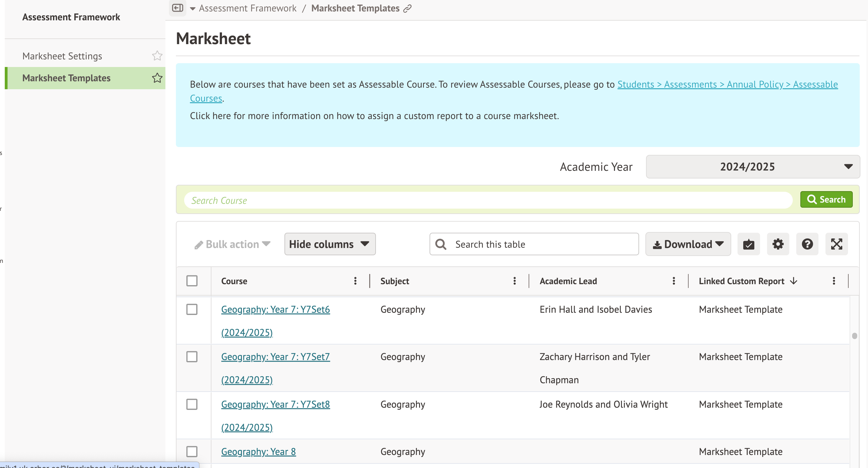The height and width of the screenshot is (468, 868).
Task: Select the Geography Year 7 Y7Set6 row checkbox
Action: click(192, 309)
